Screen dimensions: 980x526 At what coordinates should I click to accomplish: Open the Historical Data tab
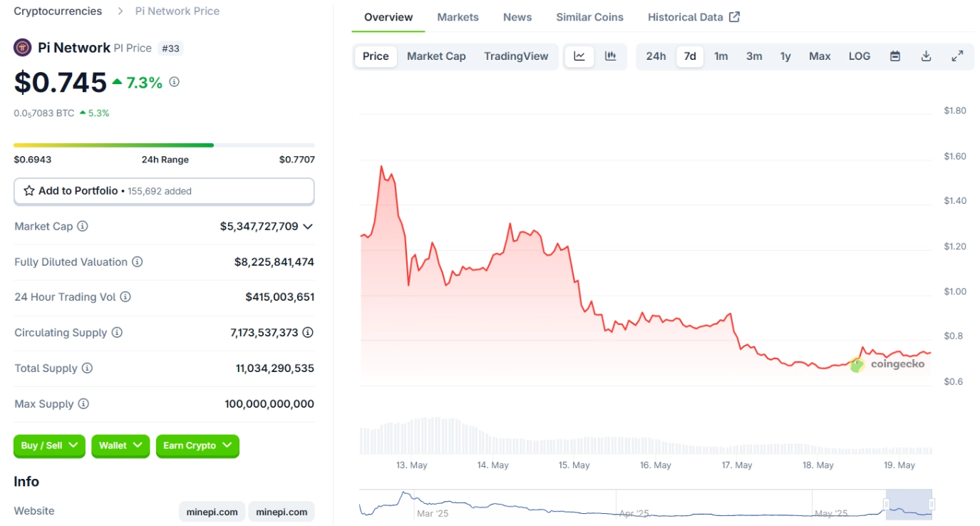tap(693, 17)
